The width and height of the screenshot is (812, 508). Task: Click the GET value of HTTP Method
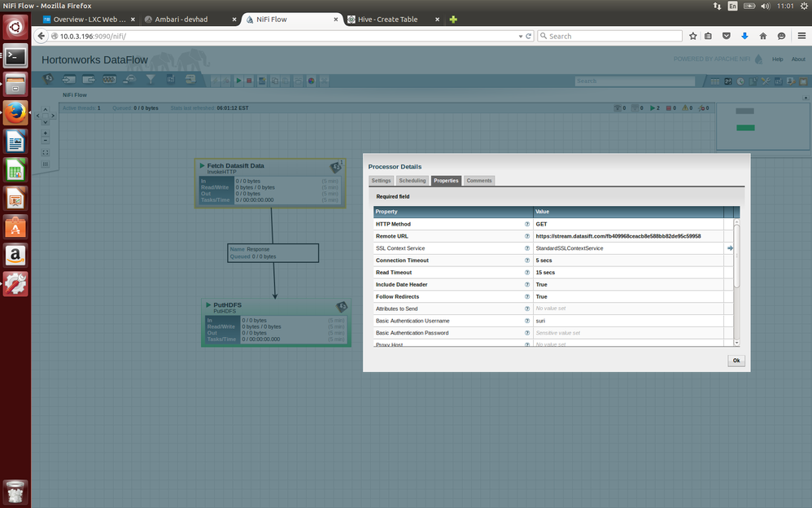pos(541,224)
